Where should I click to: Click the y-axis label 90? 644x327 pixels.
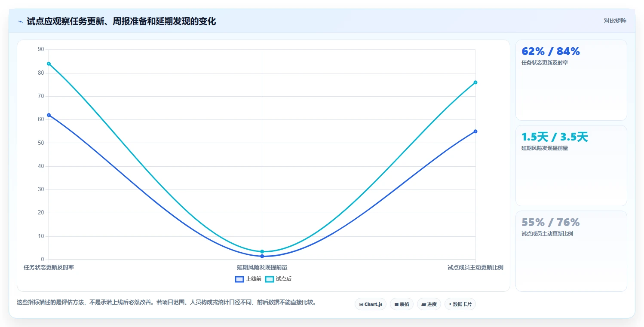tap(41, 49)
